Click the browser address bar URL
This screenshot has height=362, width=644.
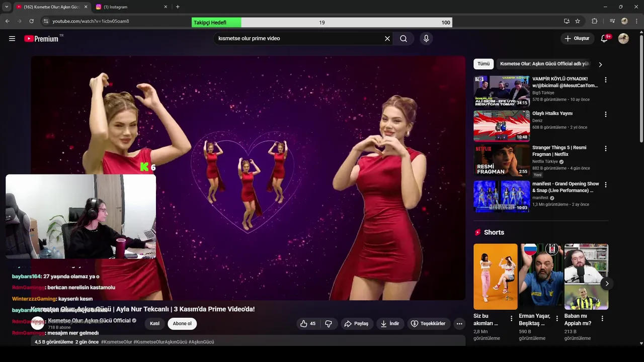(91, 21)
